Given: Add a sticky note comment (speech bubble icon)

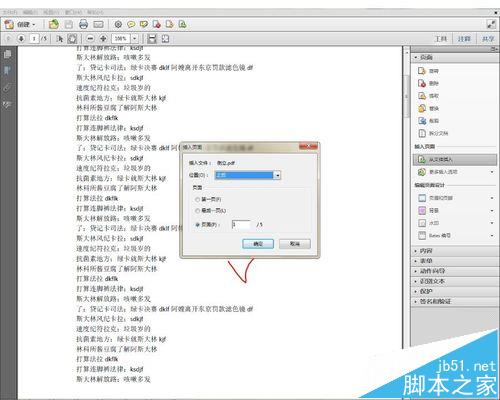Looking at the screenshot, I should click(131, 24).
